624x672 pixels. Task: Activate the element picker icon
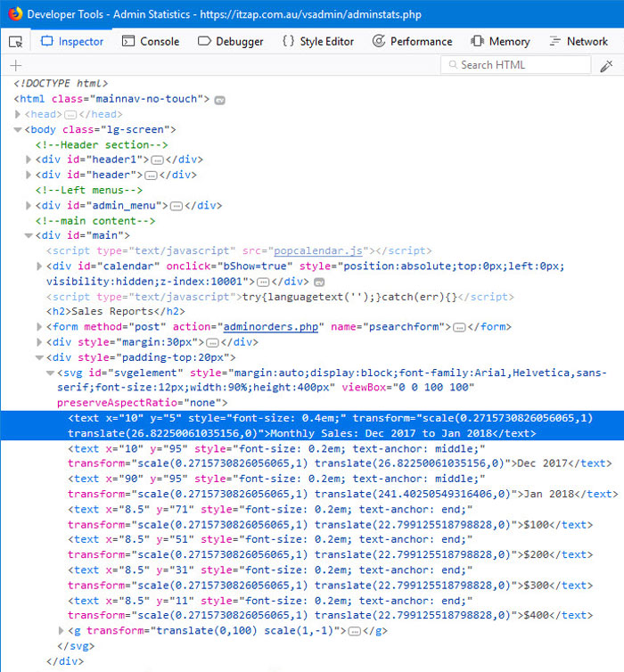(x=15, y=41)
